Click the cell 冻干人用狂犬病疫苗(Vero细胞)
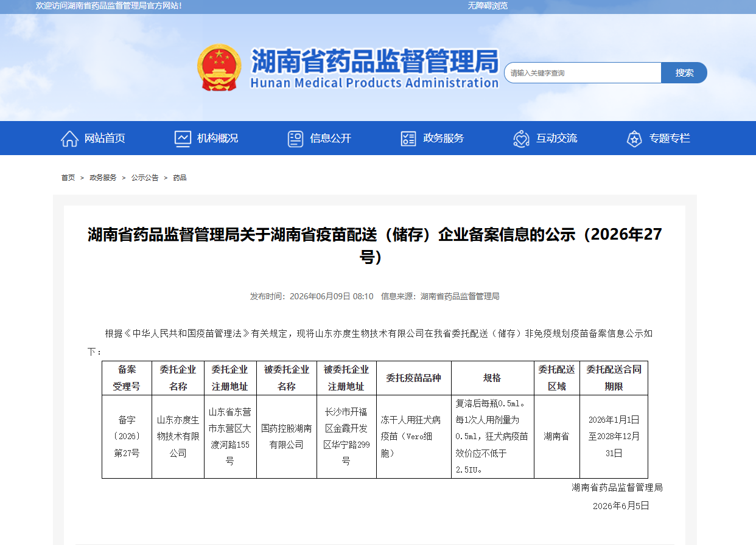 (x=414, y=437)
